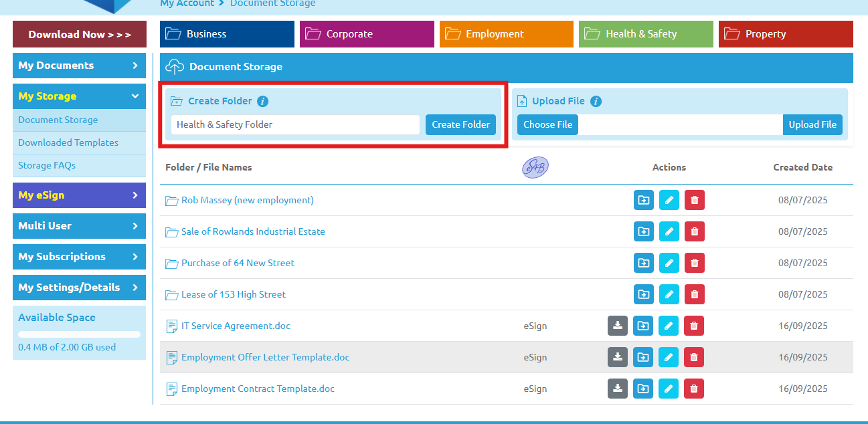The image size is (868, 424).
Task: Click the available space usage bar
Action: (x=79, y=334)
